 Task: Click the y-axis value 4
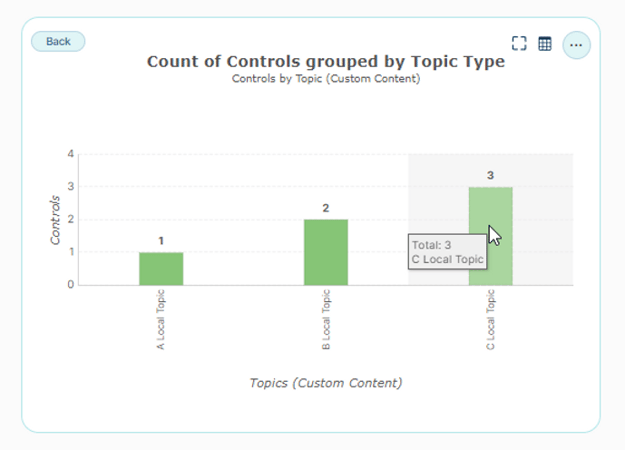click(71, 154)
